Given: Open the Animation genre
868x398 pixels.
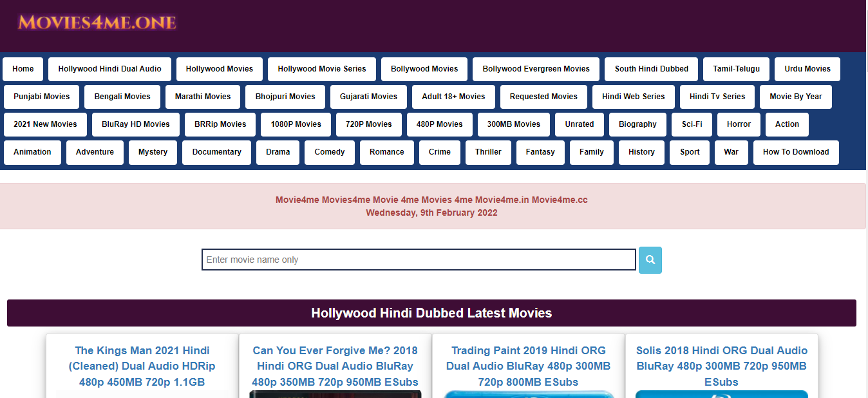Looking at the screenshot, I should click(x=32, y=152).
